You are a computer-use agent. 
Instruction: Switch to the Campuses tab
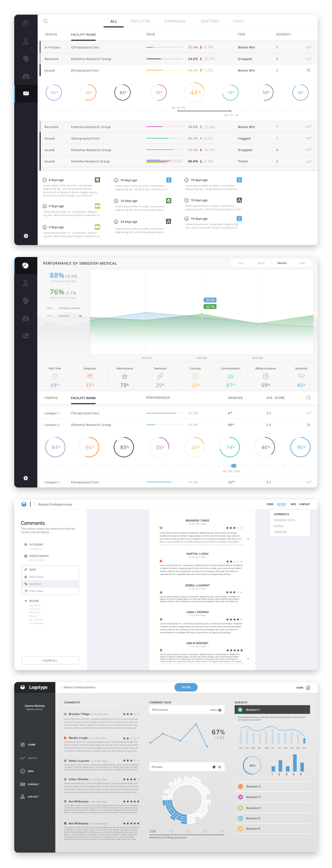[x=175, y=21]
